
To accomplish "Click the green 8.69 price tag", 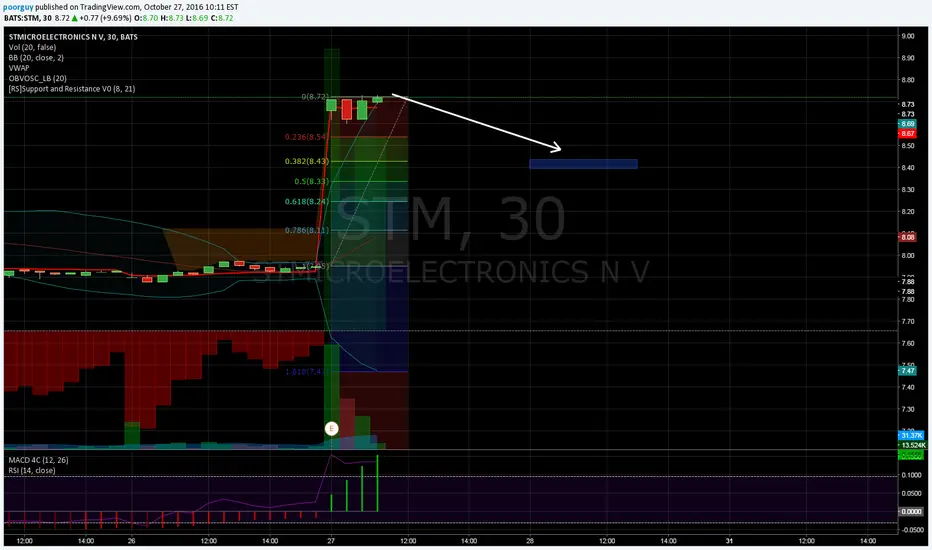I will coord(908,124).
